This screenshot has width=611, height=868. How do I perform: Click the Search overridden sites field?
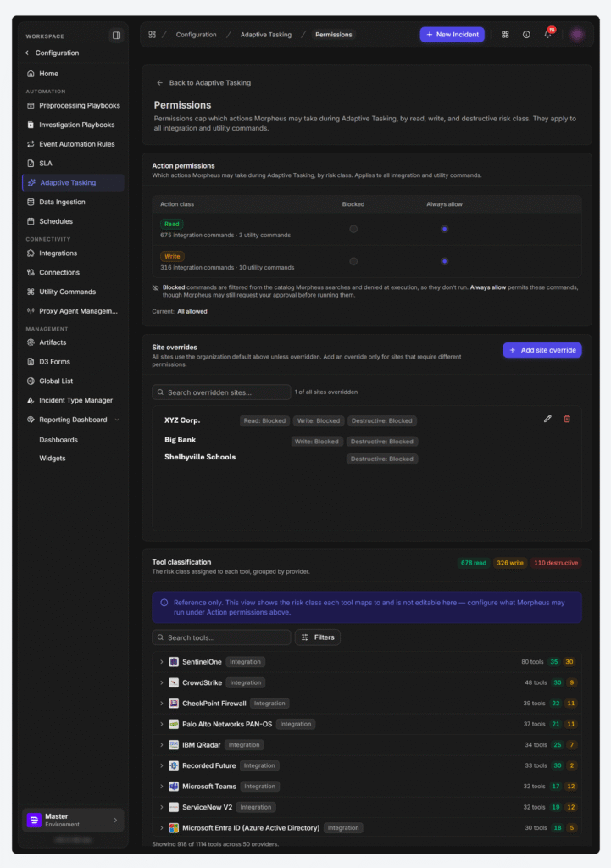(x=221, y=392)
